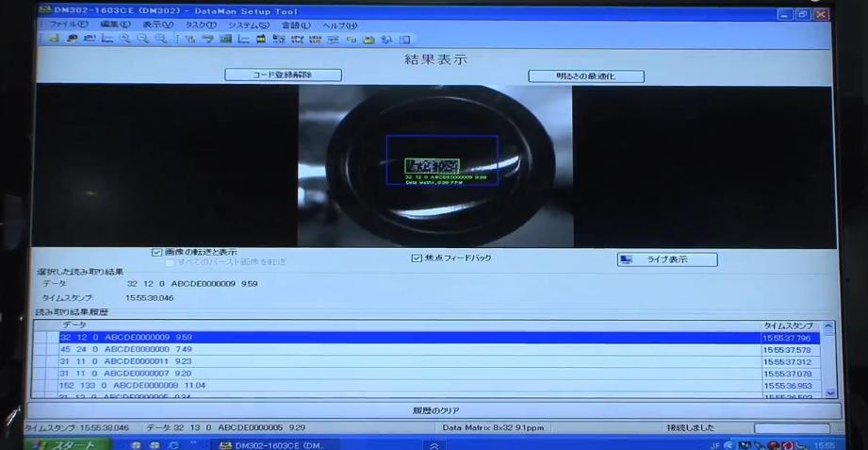Click the zoom out magnifier toolbar icon
This screenshot has height=450, width=868.
pos(143,40)
